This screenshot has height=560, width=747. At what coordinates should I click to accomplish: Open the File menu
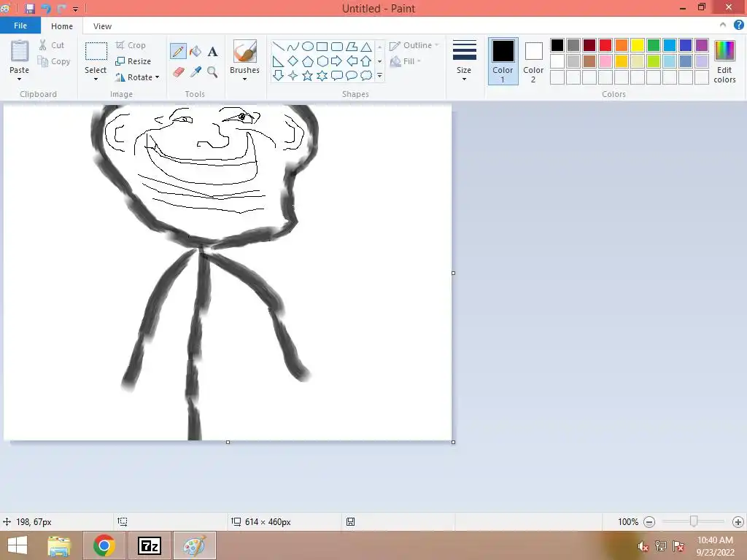click(x=20, y=26)
